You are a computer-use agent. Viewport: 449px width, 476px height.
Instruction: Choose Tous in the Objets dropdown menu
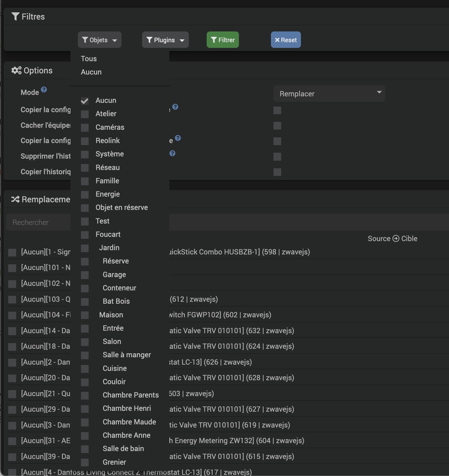pyautogui.click(x=89, y=59)
